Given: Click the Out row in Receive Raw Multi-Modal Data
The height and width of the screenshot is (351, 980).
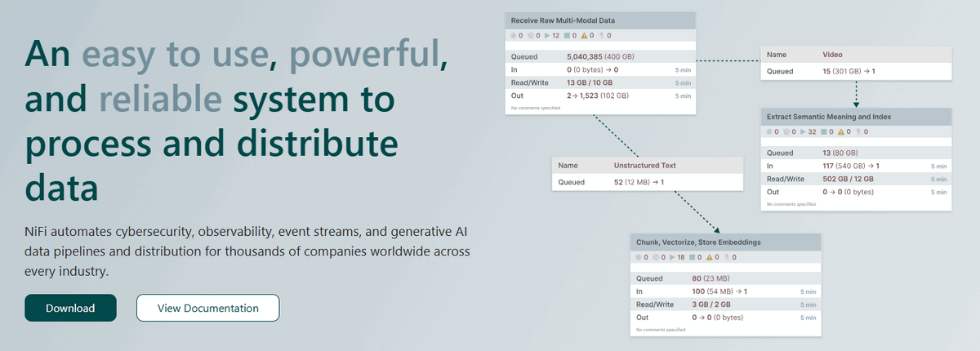Looking at the screenshot, I should coord(599,96).
